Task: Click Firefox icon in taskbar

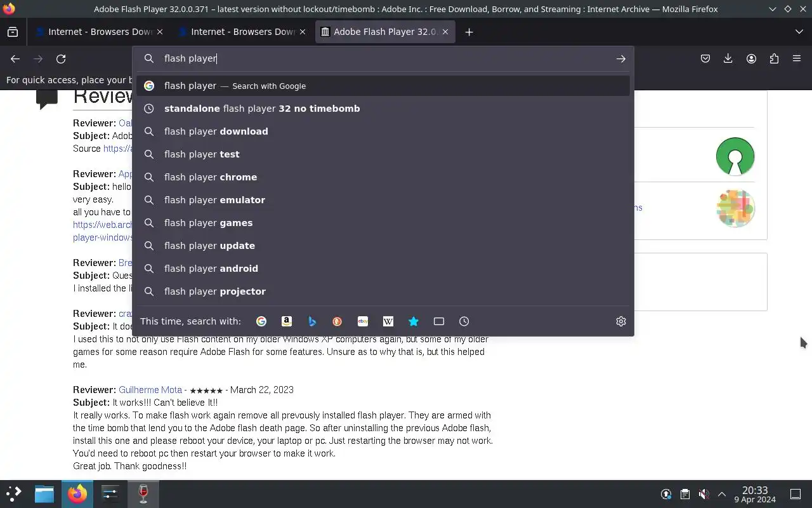Action: click(x=77, y=493)
